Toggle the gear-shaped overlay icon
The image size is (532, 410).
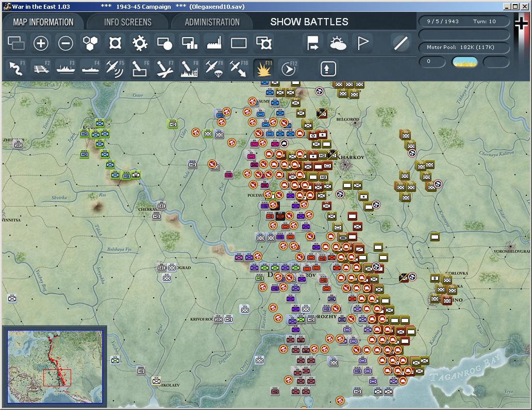[x=140, y=43]
